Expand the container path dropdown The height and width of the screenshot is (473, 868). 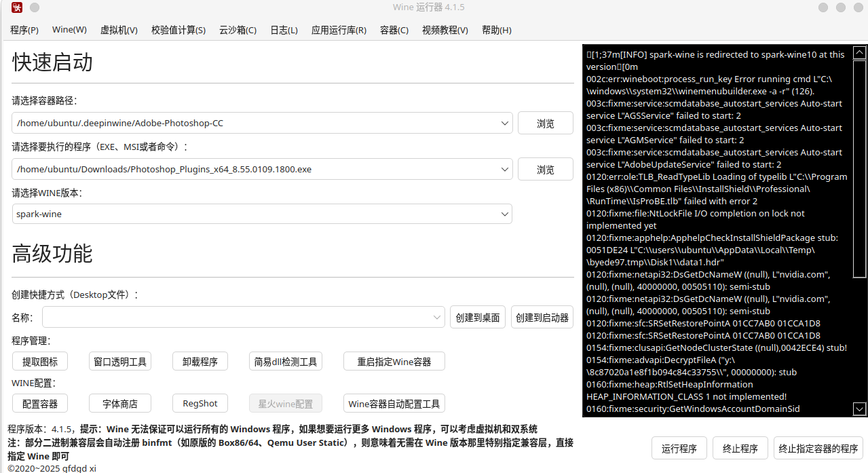click(x=504, y=123)
